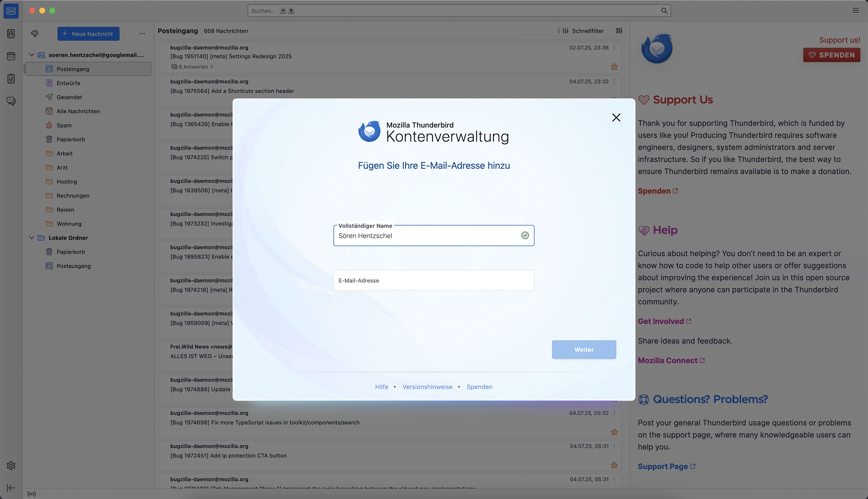Open Settings gear in spaces bar
This screenshot has height=499, width=868.
coord(11,465)
